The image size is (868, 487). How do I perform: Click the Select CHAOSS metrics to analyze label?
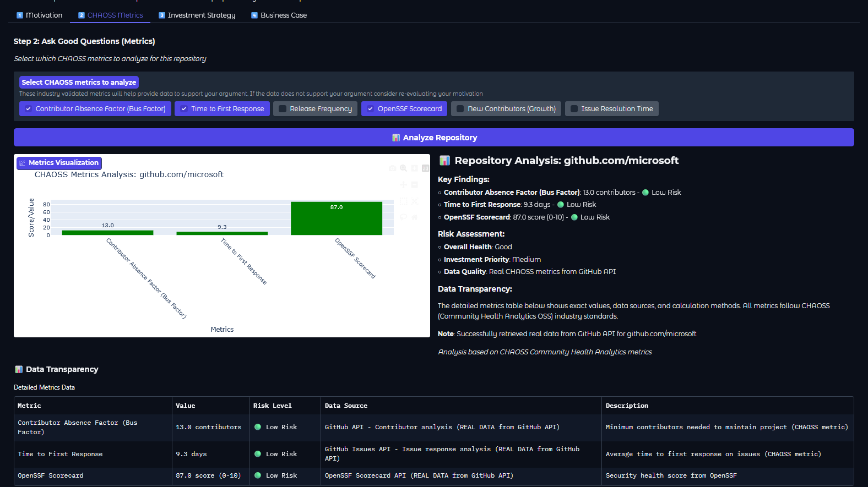click(79, 82)
